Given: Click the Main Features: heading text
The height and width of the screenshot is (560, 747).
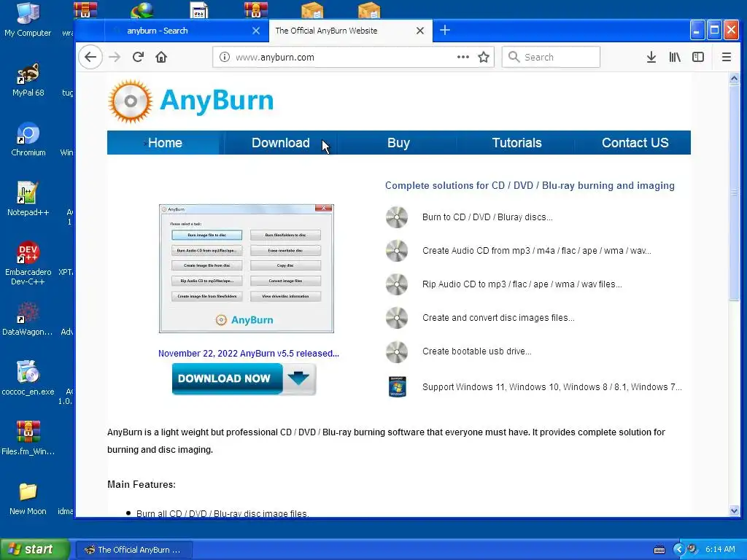Looking at the screenshot, I should 142,484.
